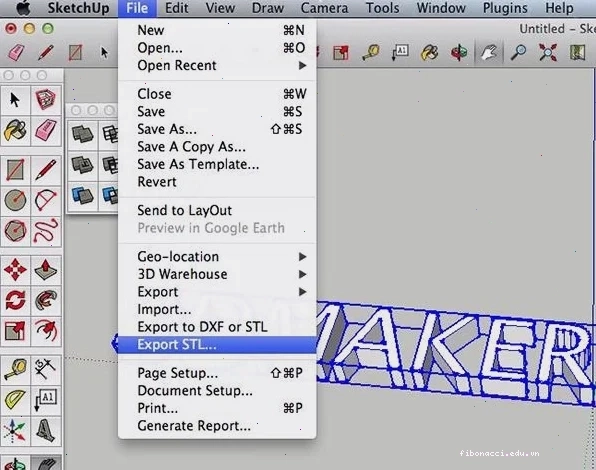Open the Plugins menu
Screen dimensions: 596x470
point(505,8)
